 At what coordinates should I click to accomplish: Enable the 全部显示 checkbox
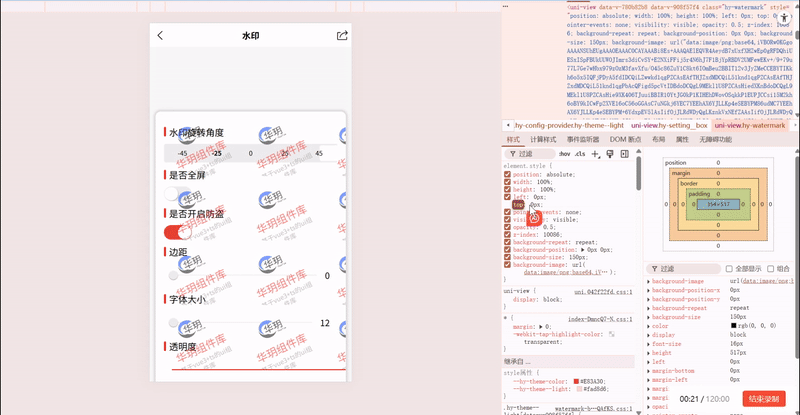click(729, 268)
